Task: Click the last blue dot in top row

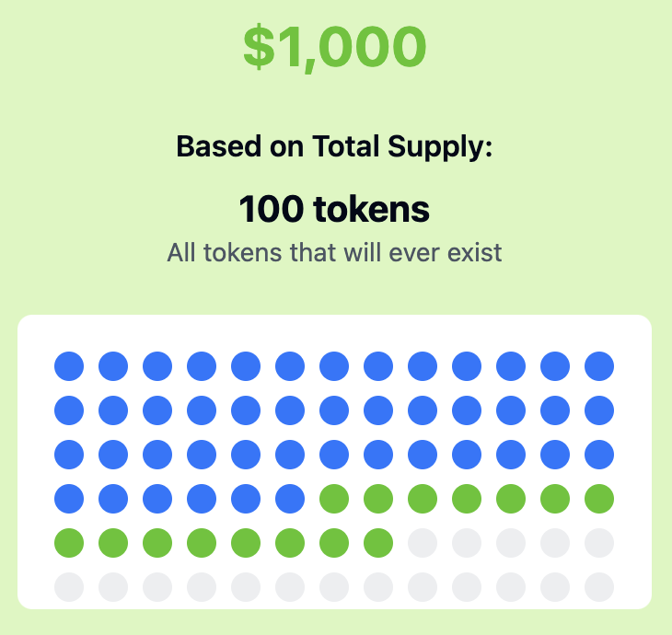Action: tap(599, 366)
